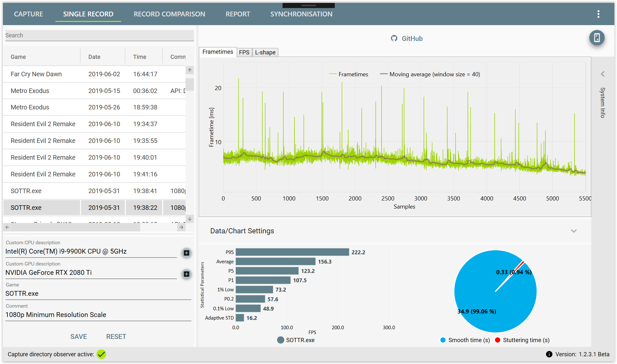Toggle Frametimes series in chart legend
Image resolution: width=617 pixels, height=364 pixels.
[x=348, y=74]
